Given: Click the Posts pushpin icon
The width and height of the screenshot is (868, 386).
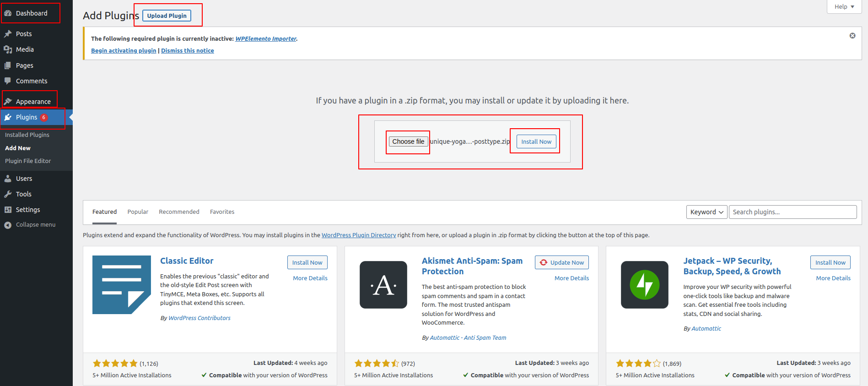Looking at the screenshot, I should [x=8, y=34].
